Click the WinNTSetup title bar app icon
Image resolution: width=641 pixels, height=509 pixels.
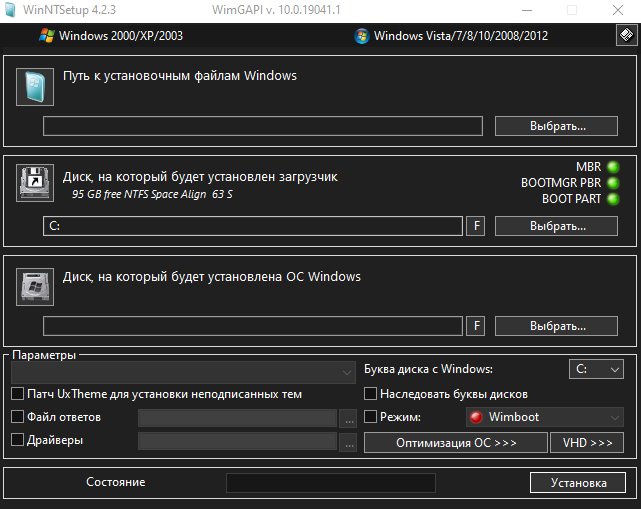click(x=10, y=10)
